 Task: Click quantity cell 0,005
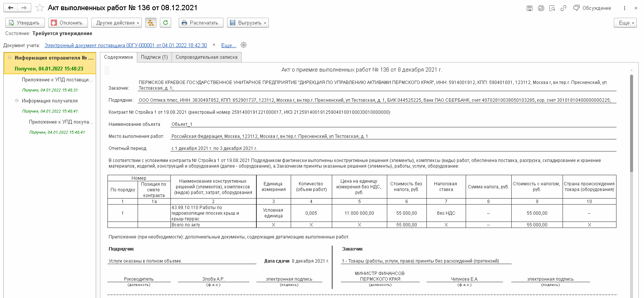point(311,213)
